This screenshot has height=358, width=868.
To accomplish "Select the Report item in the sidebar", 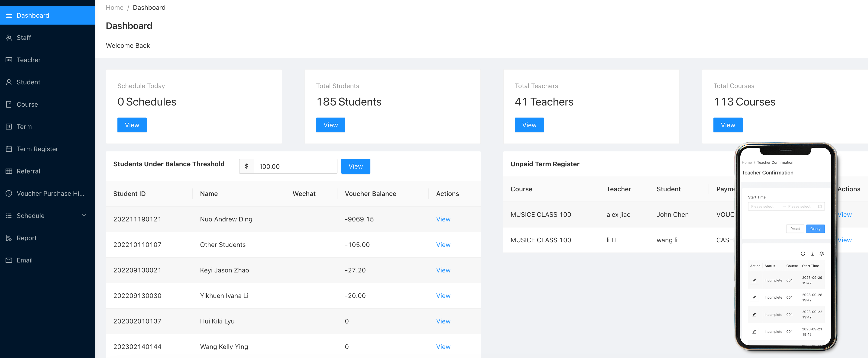I will tap(9, 237).
